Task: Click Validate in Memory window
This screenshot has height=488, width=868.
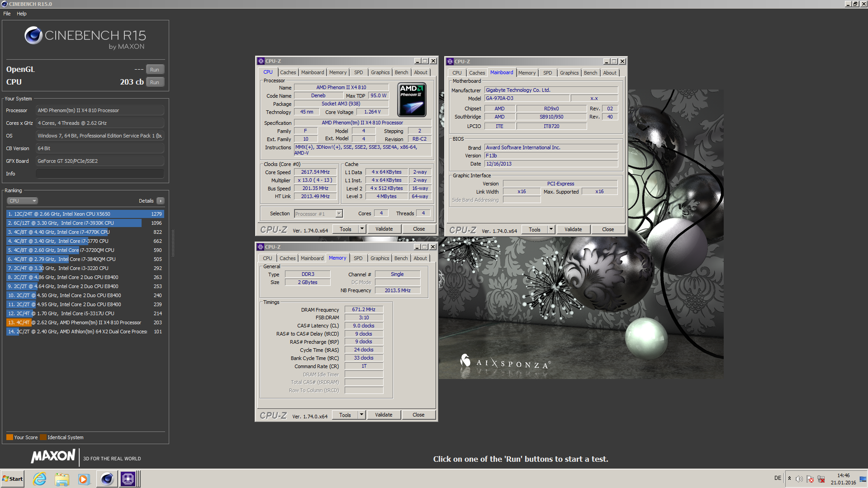Action: click(x=384, y=415)
